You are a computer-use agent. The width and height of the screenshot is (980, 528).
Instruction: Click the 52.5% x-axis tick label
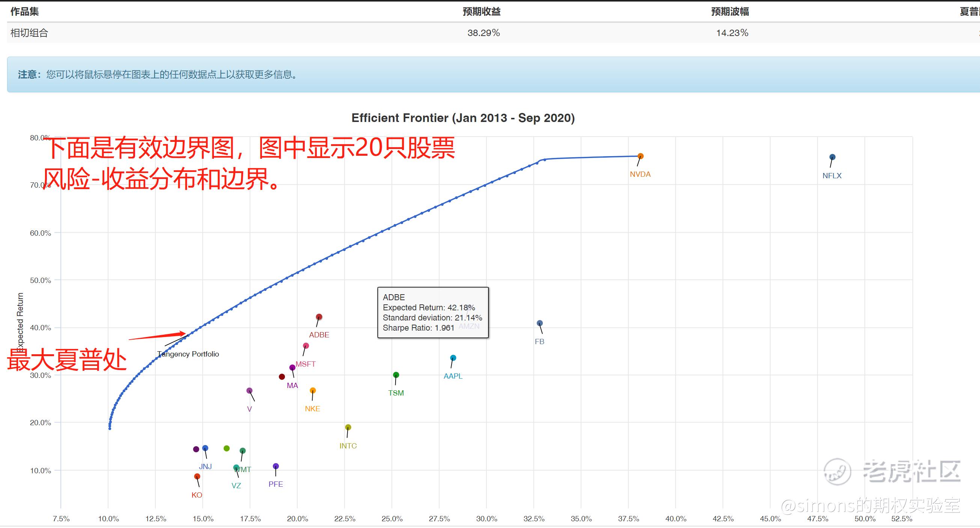[x=902, y=519]
